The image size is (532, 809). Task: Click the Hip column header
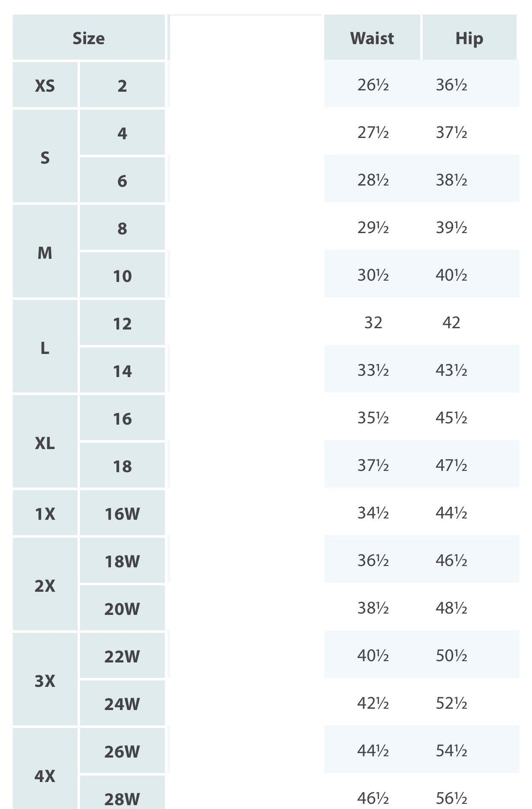tap(469, 38)
